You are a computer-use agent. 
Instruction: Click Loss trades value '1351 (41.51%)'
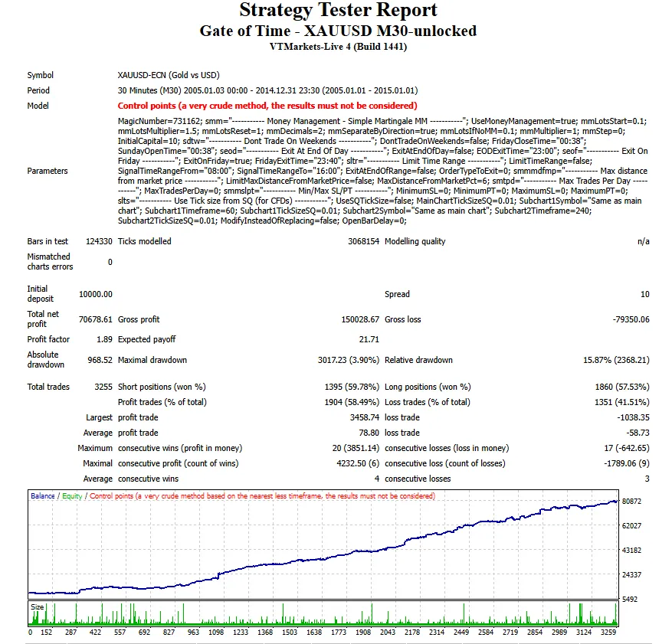click(x=622, y=402)
